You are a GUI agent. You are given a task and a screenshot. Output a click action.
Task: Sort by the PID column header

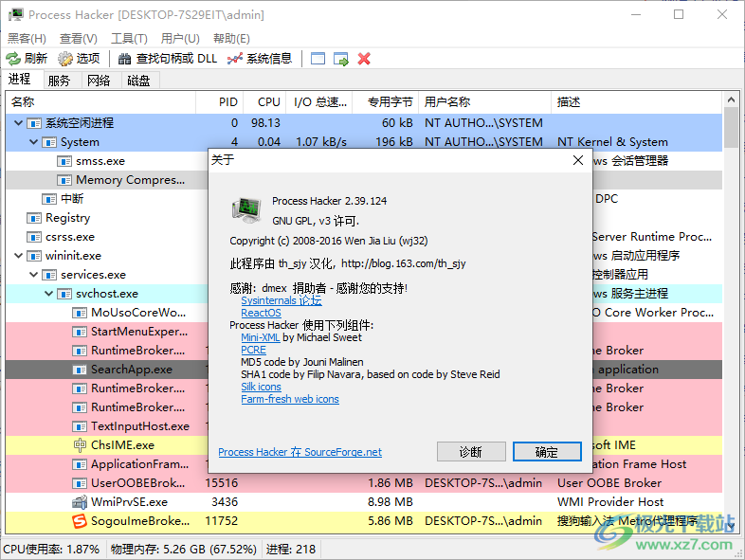tap(220, 102)
